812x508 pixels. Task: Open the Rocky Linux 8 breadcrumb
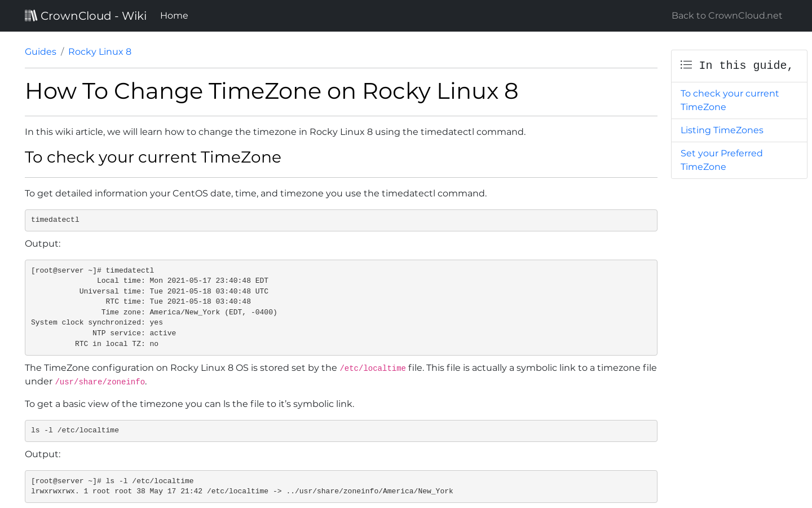[x=100, y=51]
